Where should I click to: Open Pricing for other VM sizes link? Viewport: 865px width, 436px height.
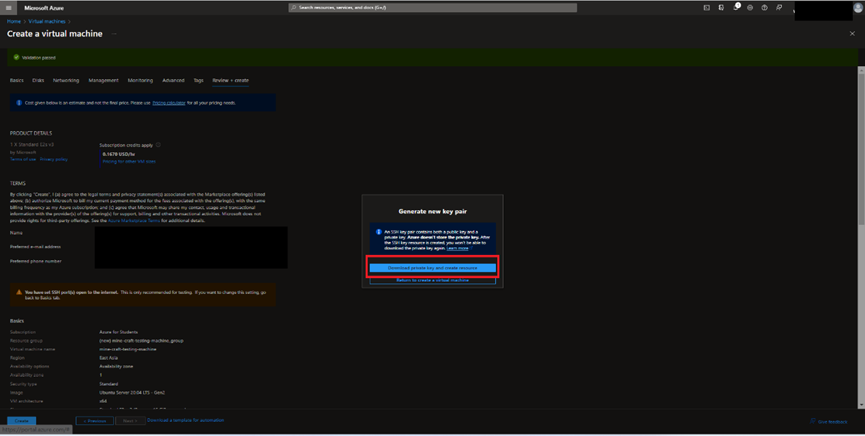coord(129,162)
